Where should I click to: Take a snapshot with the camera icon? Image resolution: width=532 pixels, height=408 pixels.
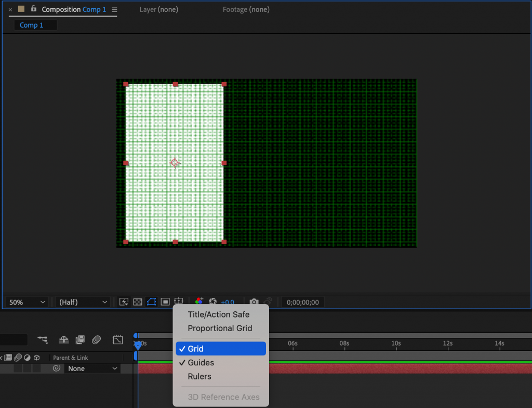254,301
